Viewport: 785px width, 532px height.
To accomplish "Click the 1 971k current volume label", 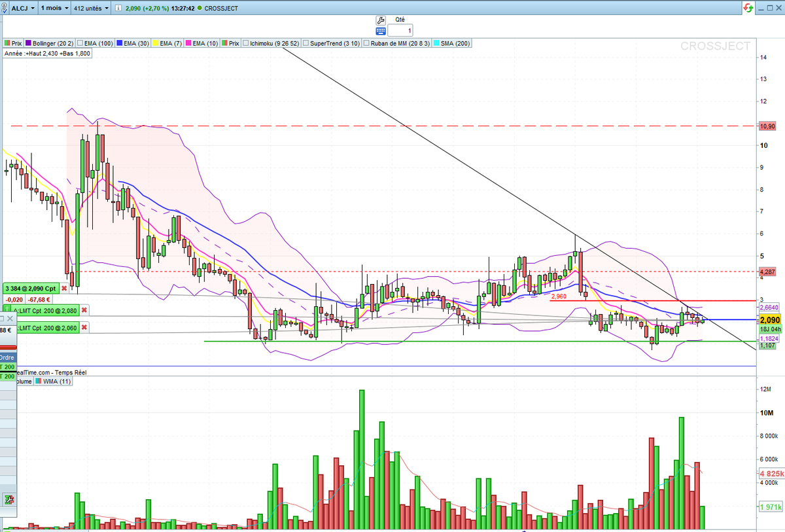I will click(x=771, y=507).
